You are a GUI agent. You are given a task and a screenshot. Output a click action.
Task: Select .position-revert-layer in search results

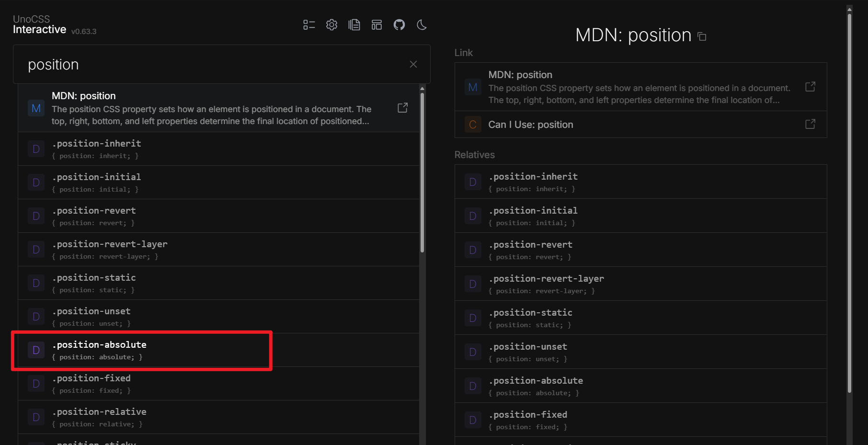coord(218,250)
